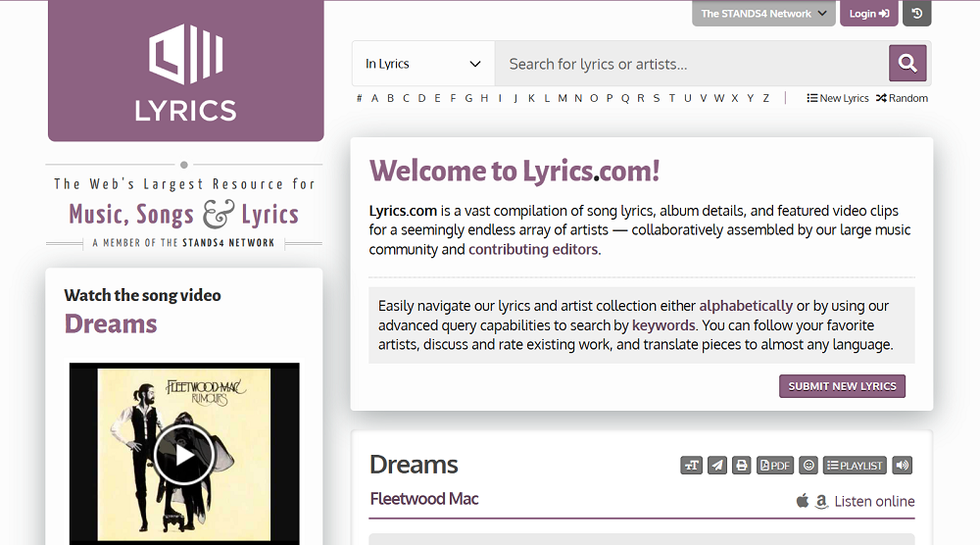The width and height of the screenshot is (980, 545).
Task: Open the history icon button
Action: pos(917,13)
